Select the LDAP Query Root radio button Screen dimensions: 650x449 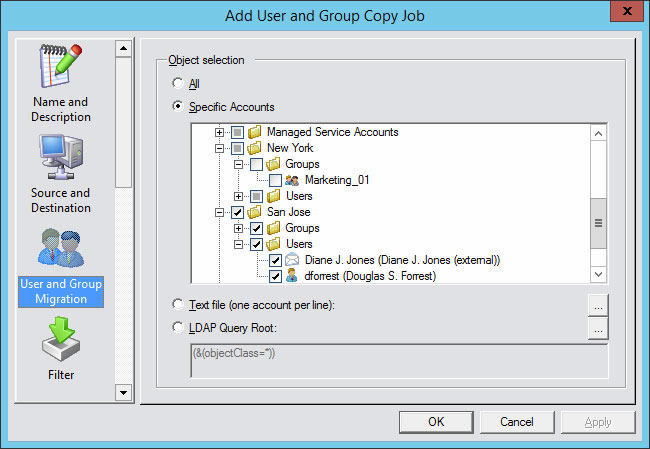pos(178,327)
